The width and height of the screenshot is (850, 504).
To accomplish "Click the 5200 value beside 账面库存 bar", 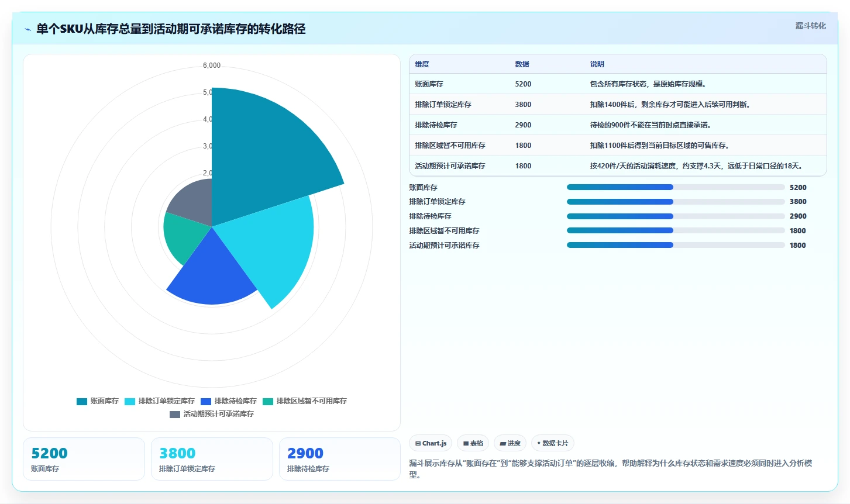I will click(798, 188).
